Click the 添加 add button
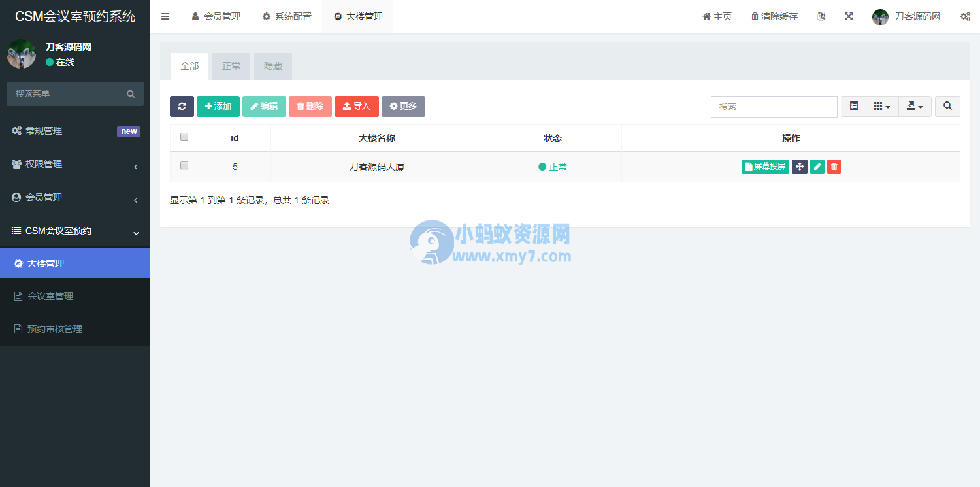This screenshot has width=980, height=487. [218, 106]
